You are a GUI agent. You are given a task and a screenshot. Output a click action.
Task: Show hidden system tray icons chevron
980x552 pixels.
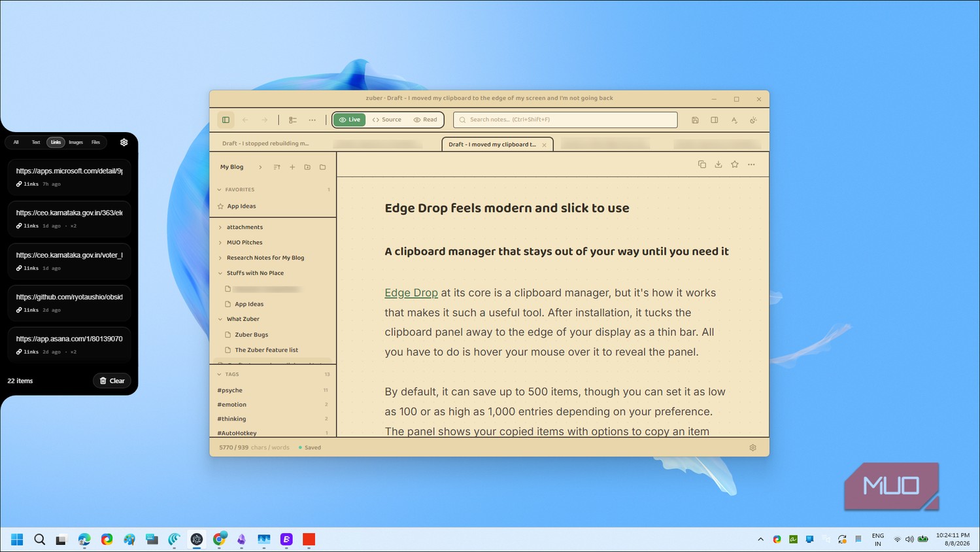tap(760, 540)
